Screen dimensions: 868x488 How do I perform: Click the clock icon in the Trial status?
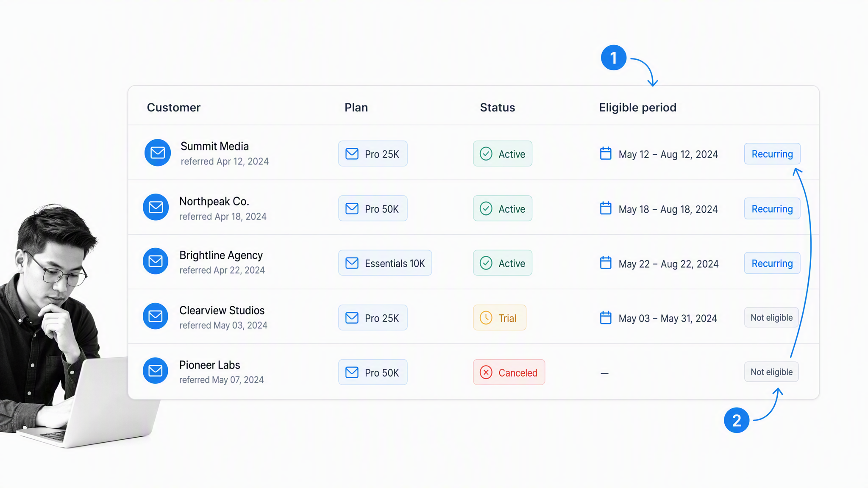(486, 317)
